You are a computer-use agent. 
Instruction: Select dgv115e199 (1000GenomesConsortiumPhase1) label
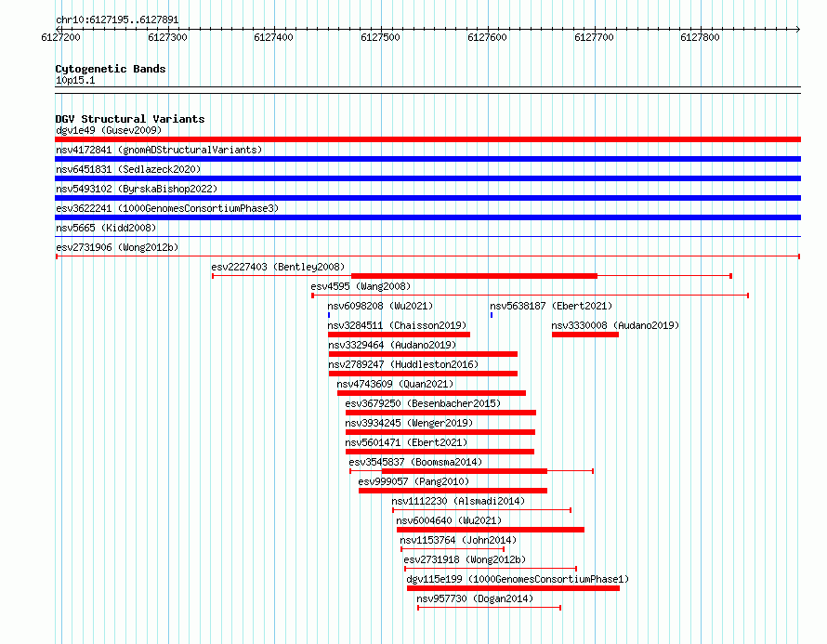point(518,579)
